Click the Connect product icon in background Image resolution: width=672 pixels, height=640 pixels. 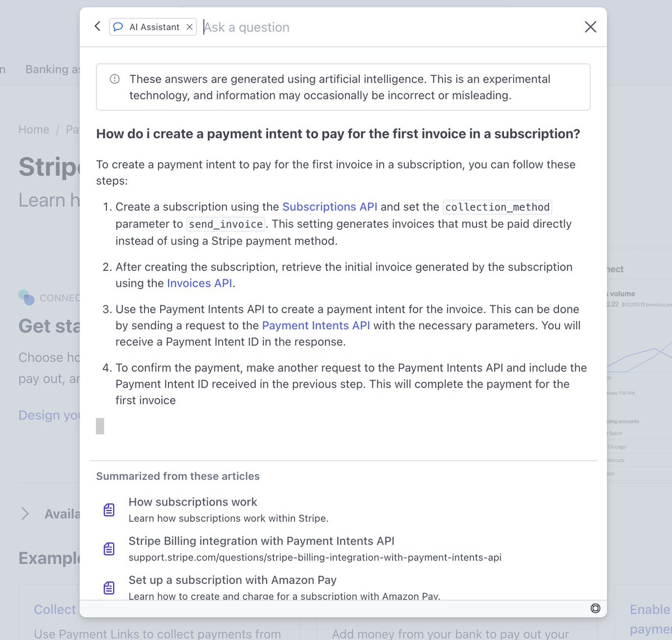pyautogui.click(x=26, y=297)
